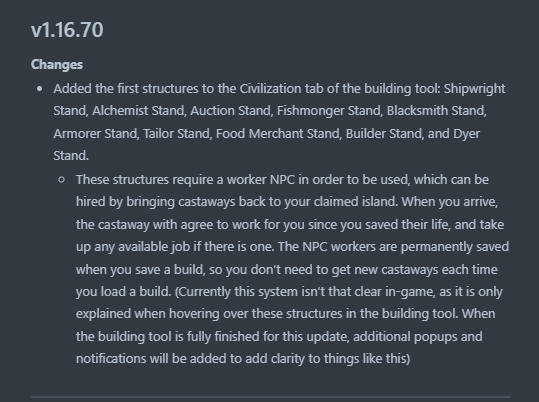Click the text 'Tailor Stand'
This screenshot has width=539, height=402.
176,133
